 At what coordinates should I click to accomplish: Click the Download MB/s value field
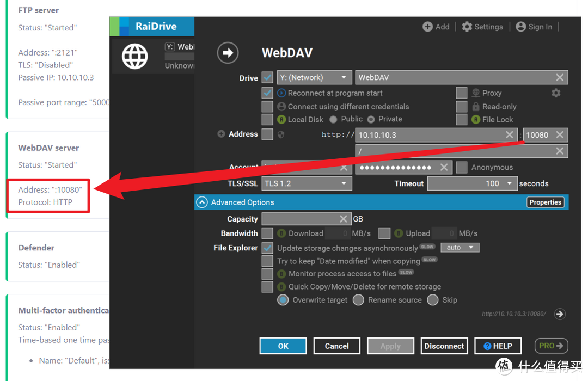pyautogui.click(x=338, y=233)
